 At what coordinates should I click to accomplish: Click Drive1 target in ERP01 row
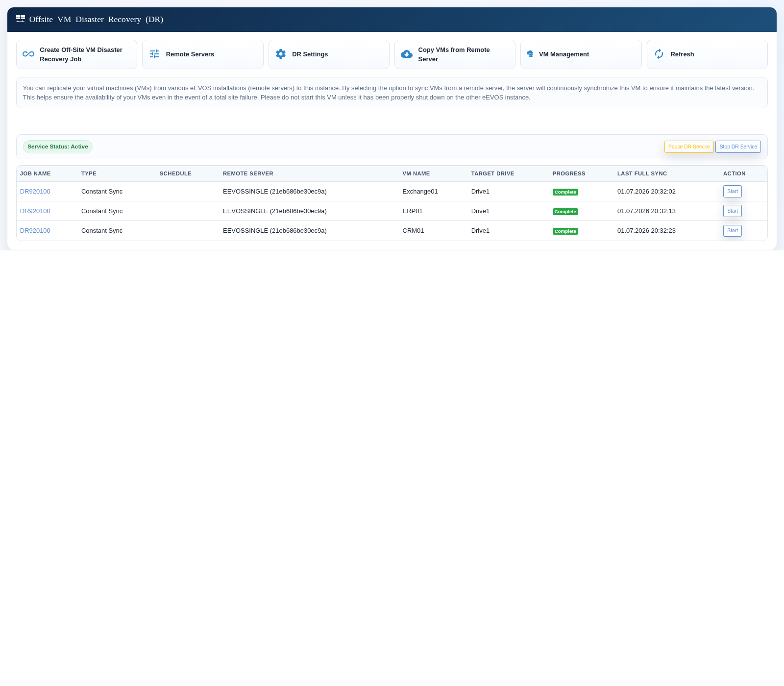pos(480,211)
